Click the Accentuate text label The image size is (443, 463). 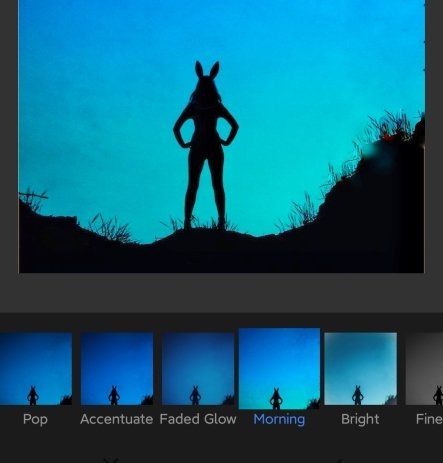[x=117, y=419]
